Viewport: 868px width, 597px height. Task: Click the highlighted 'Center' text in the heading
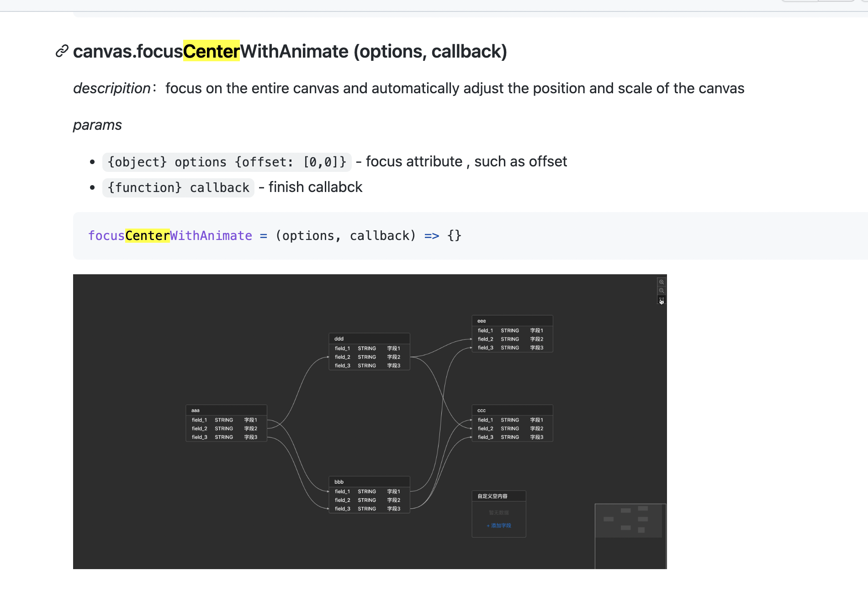click(x=211, y=52)
